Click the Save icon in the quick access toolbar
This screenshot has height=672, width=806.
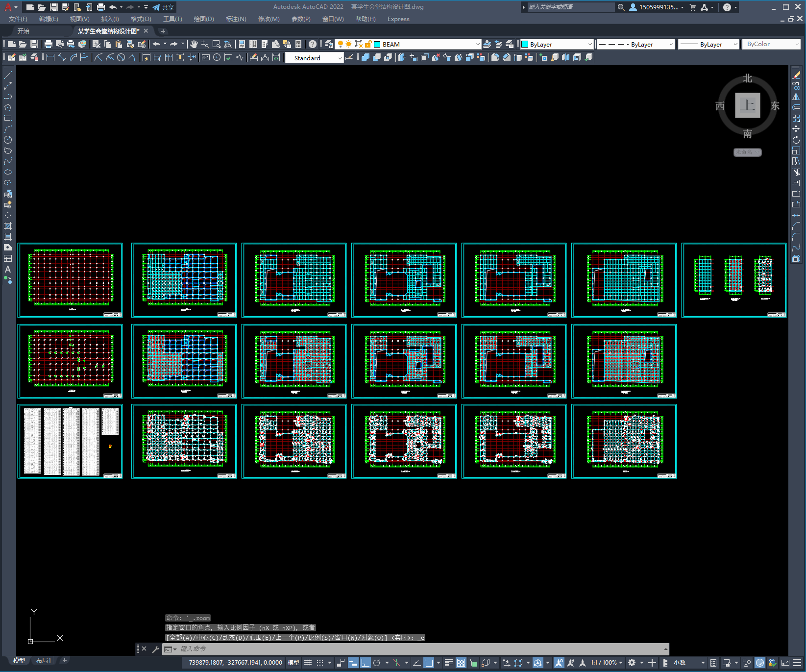54,7
